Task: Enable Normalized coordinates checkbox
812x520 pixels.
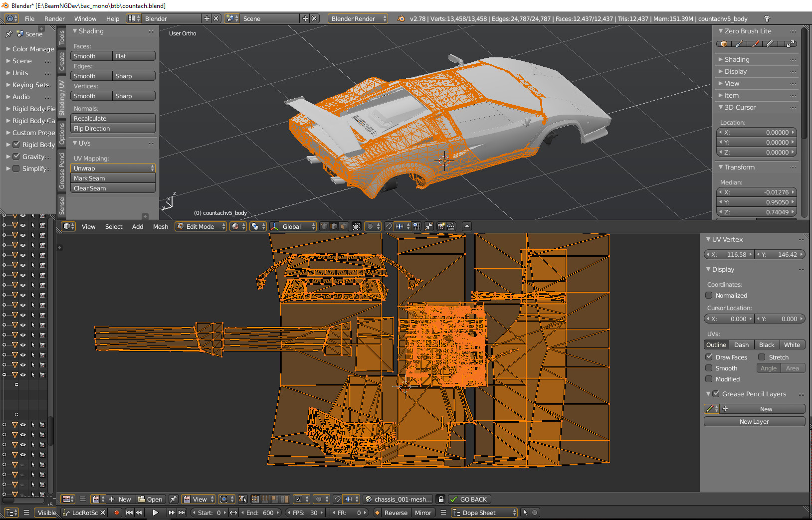Action: tap(709, 295)
